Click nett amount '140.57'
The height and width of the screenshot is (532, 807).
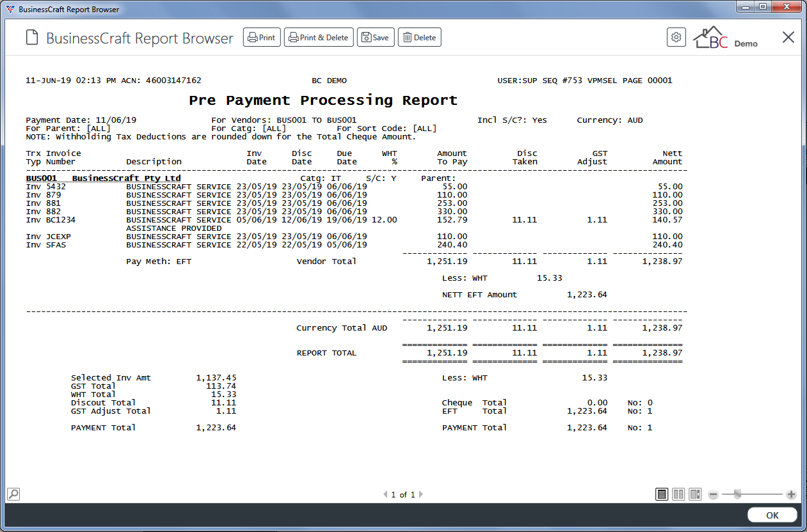pyautogui.click(x=667, y=220)
